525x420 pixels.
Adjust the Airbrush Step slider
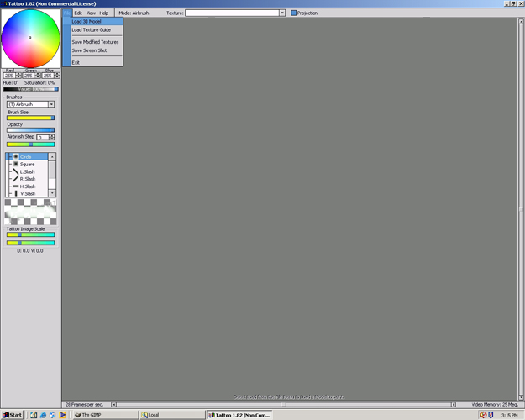(30, 144)
